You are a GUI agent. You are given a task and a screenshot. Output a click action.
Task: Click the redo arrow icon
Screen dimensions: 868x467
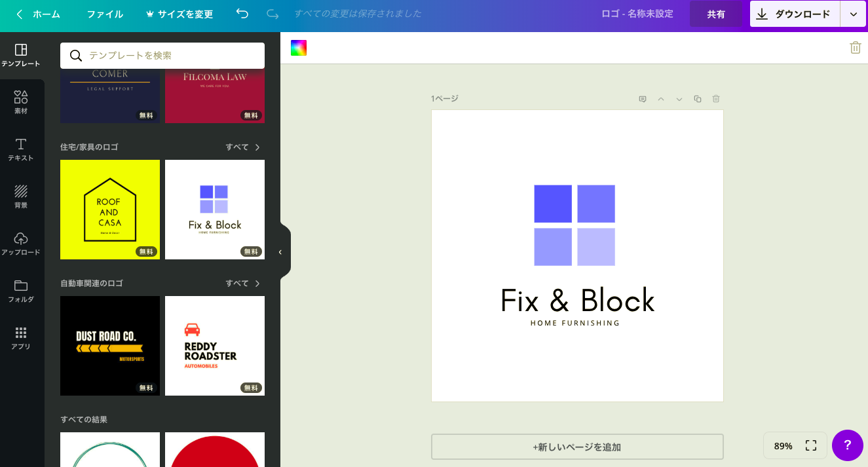[x=273, y=14]
